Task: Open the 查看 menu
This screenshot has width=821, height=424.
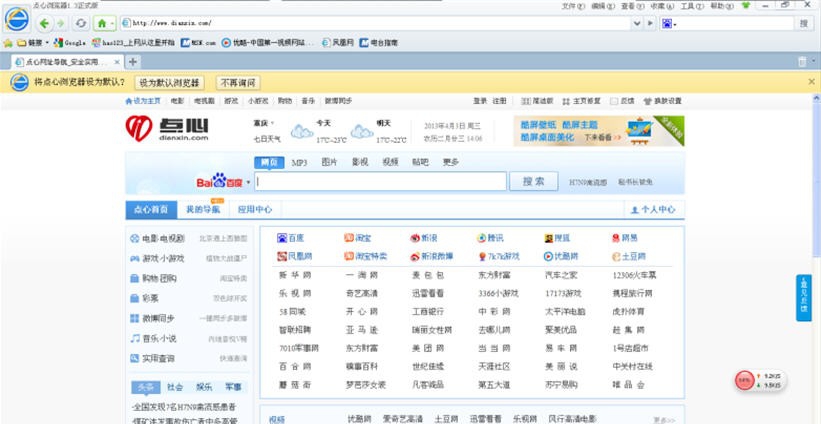Action: (633, 6)
